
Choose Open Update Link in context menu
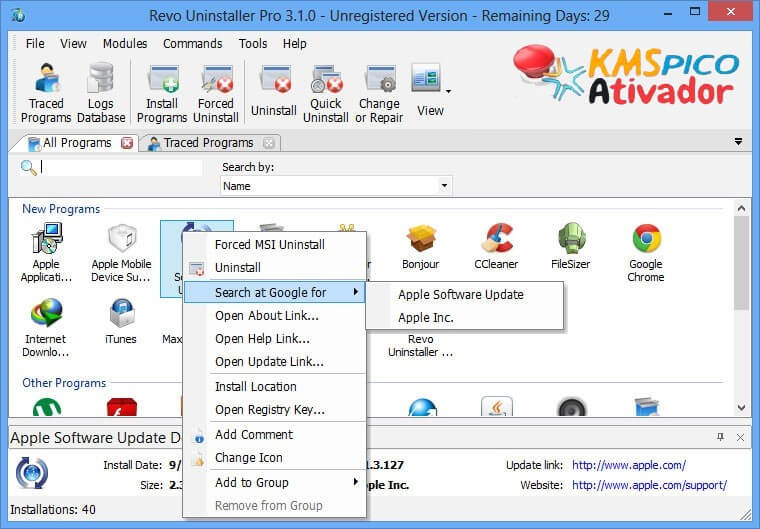pyautogui.click(x=274, y=362)
